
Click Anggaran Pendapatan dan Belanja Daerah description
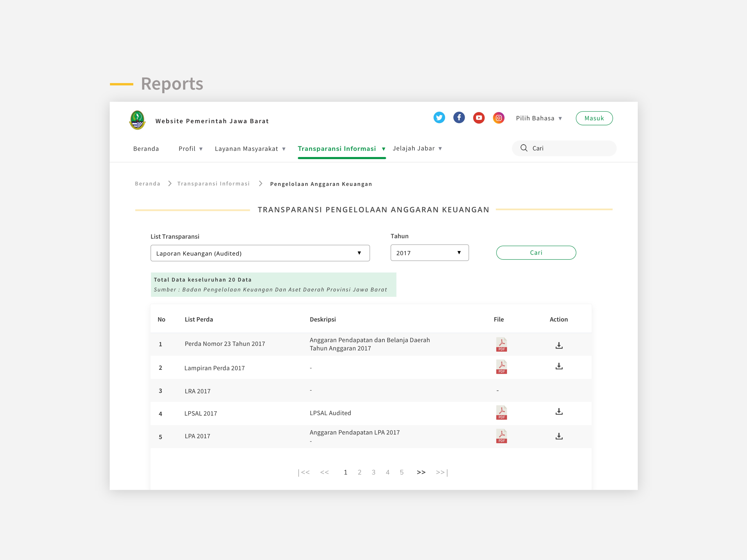point(370,344)
